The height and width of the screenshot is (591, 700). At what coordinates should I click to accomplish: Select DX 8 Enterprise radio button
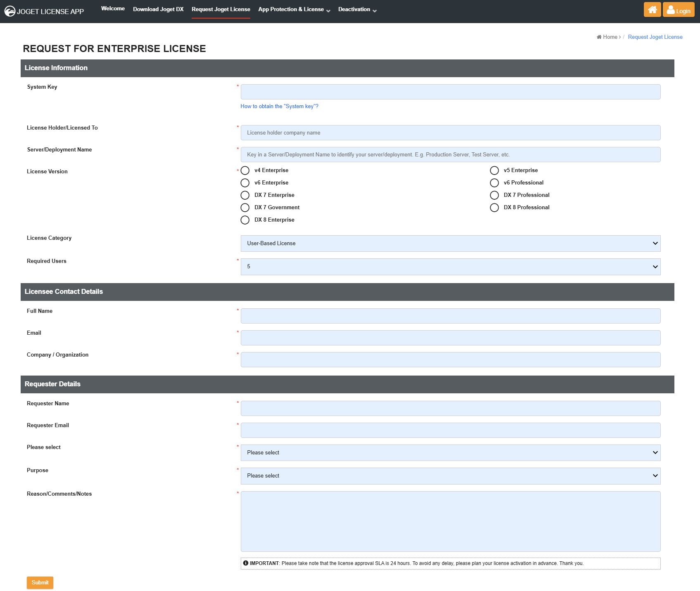[245, 220]
